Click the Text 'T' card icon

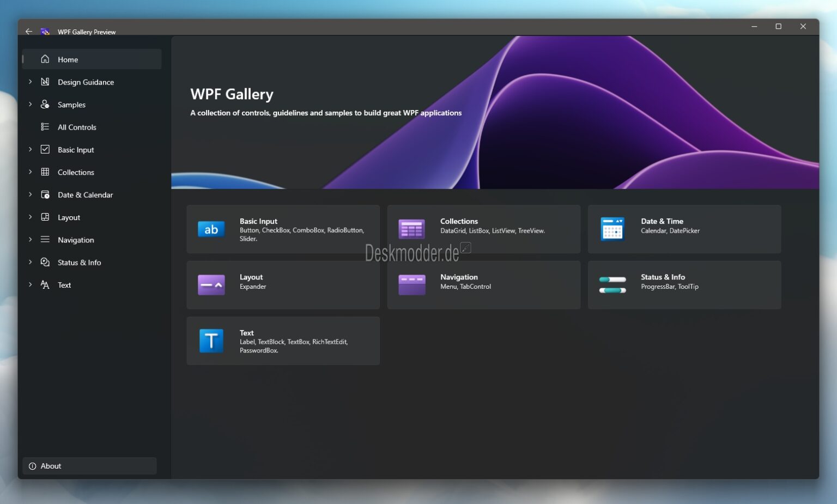pos(211,341)
